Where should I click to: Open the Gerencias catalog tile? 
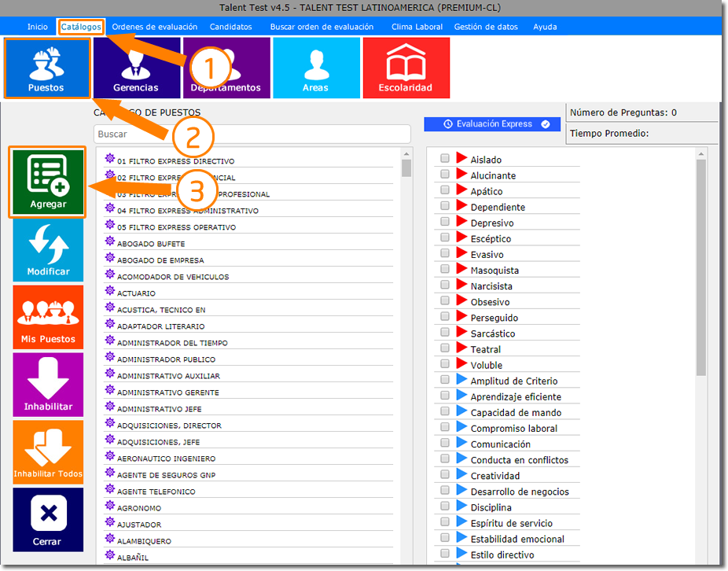point(137,68)
